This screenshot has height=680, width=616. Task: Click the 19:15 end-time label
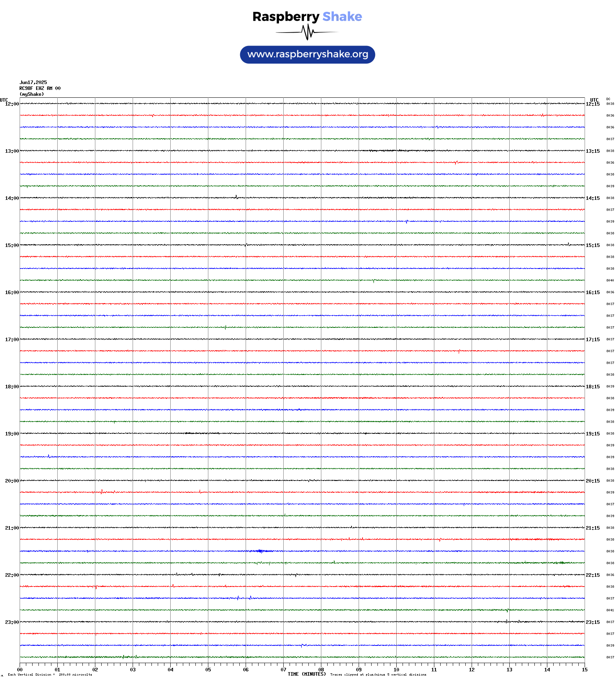pyautogui.click(x=593, y=434)
